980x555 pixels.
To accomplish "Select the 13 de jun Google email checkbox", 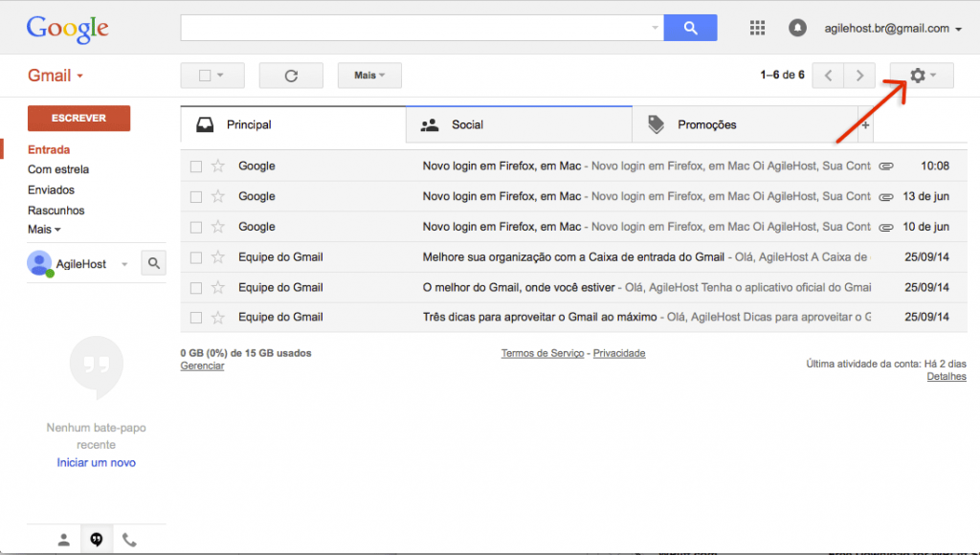I will click(x=196, y=197).
